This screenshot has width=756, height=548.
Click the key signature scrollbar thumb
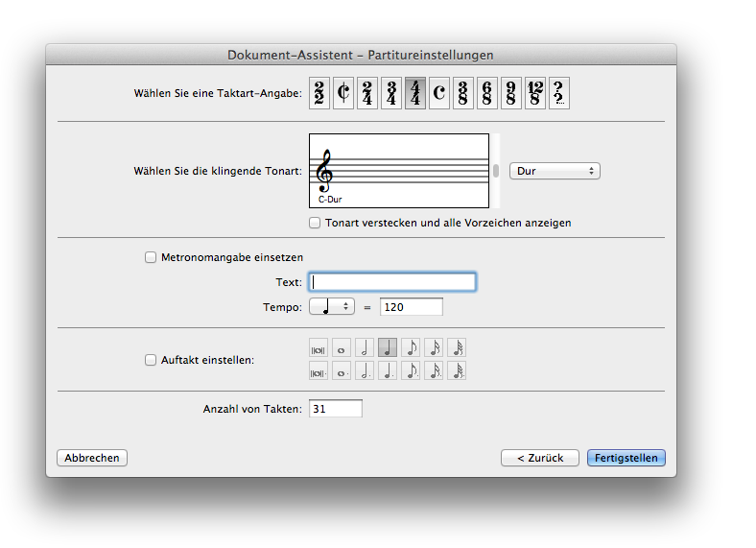coord(496,171)
